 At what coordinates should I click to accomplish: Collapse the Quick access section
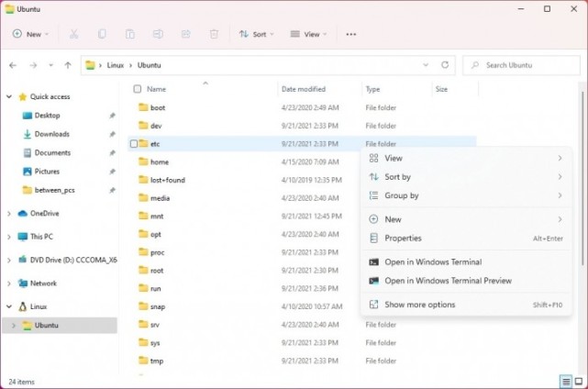coord(9,96)
